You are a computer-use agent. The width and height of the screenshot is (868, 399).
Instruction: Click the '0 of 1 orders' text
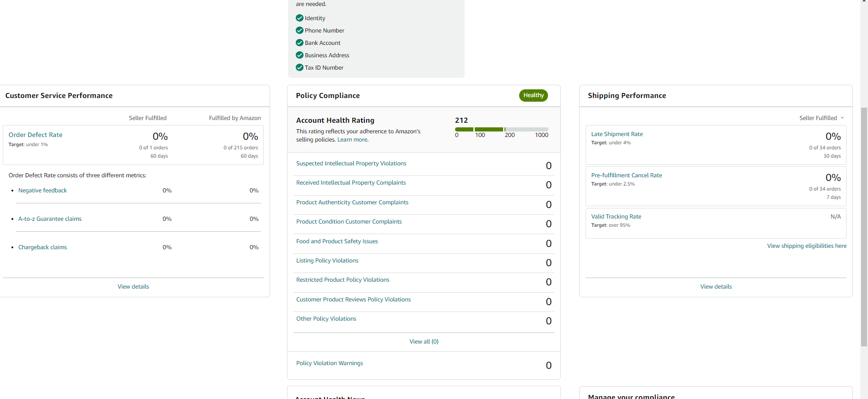(x=153, y=148)
